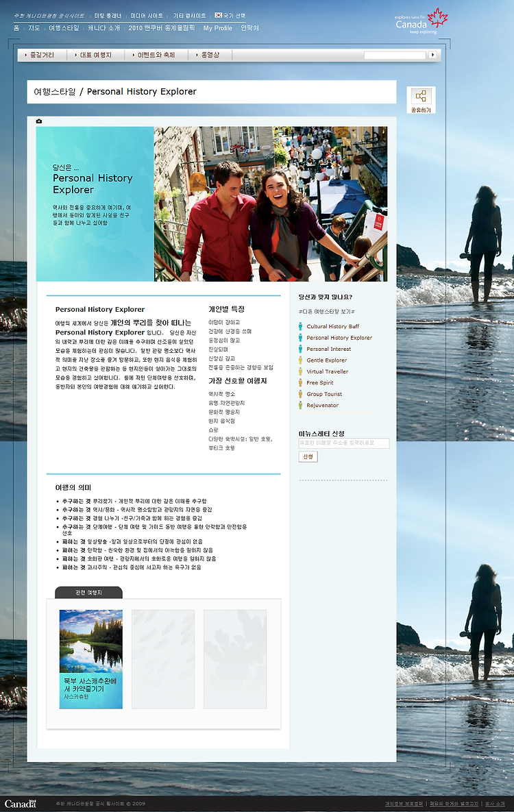Open 캐나다 소개 in top navigation

coord(103,28)
